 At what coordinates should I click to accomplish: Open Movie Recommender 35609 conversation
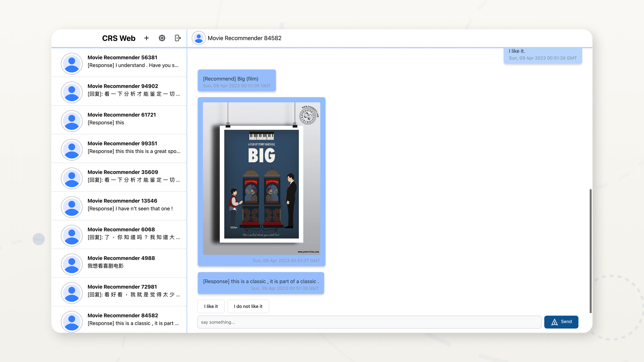tap(119, 177)
